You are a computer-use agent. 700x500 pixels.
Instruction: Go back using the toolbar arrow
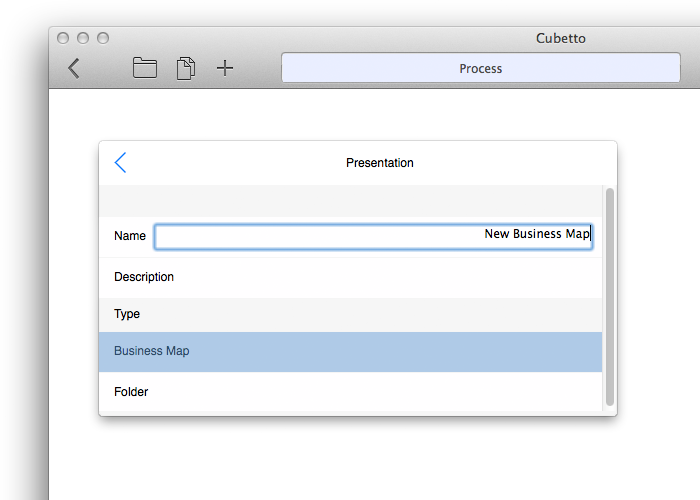[74, 68]
